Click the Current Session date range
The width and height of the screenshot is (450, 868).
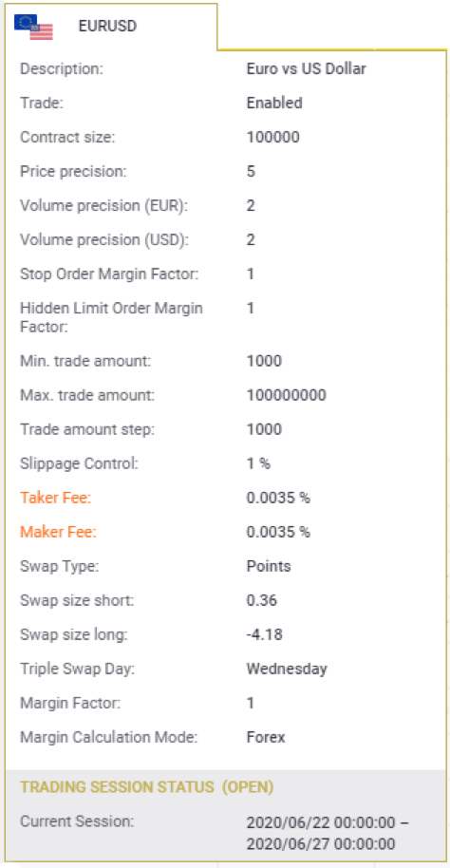pyautogui.click(x=328, y=833)
